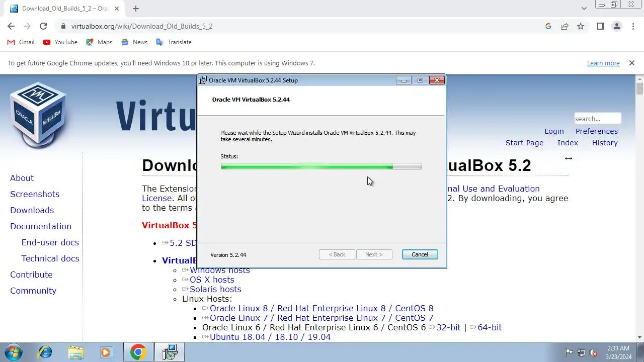The width and height of the screenshot is (644, 362).
Task: Click the Action Center flag tray icon
Action: click(569, 352)
